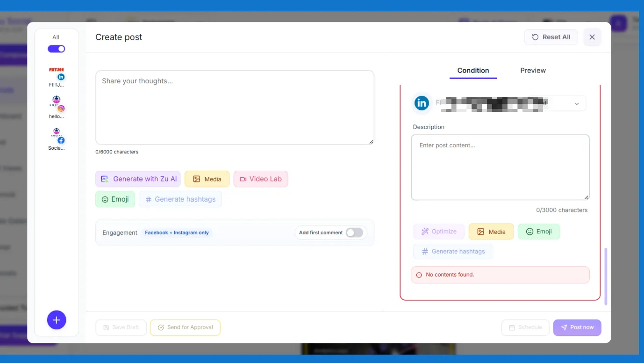This screenshot has height=363, width=644.
Task: Click the Description label
Action: pos(429,127)
